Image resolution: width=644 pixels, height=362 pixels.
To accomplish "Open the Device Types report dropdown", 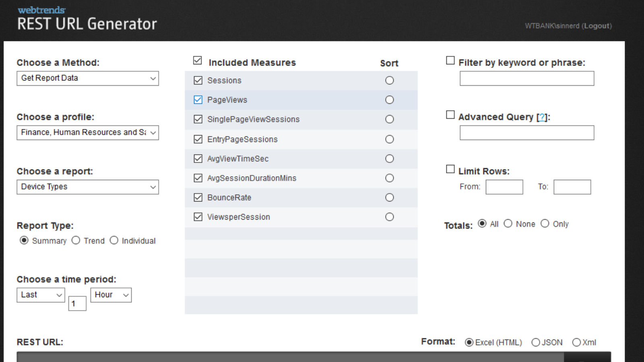I will (x=88, y=187).
